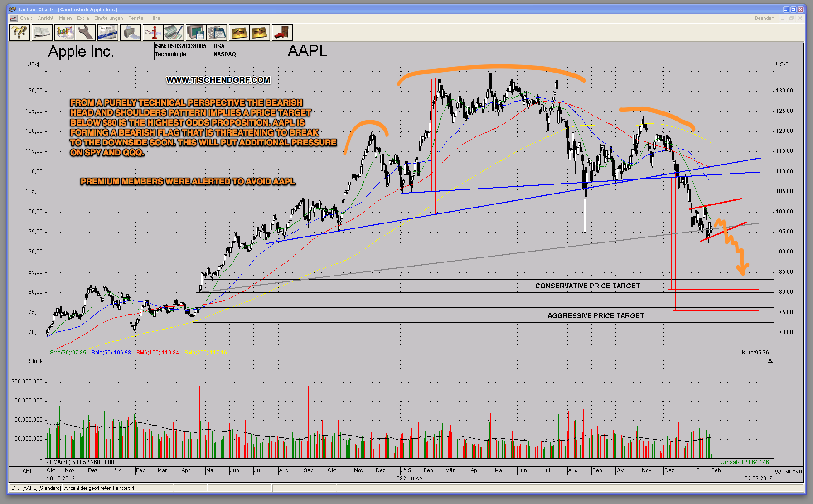Go back with the gold left arrow
Image resolution: width=813 pixels, height=504 pixels.
239,33
